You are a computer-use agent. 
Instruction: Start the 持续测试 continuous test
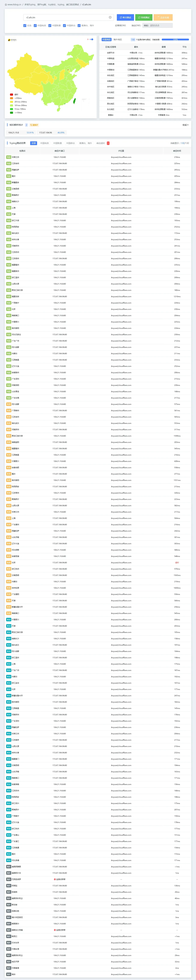144,17
